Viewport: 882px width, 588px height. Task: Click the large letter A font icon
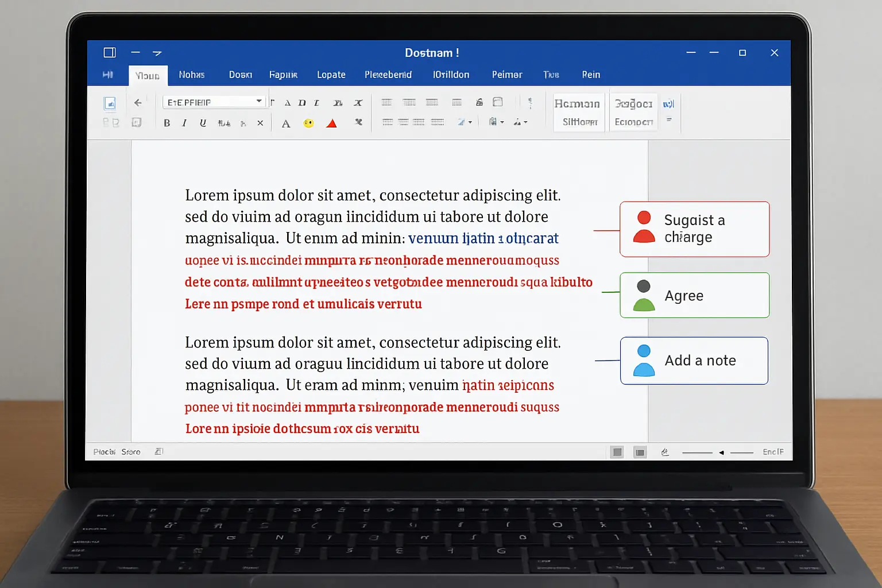pos(286,123)
